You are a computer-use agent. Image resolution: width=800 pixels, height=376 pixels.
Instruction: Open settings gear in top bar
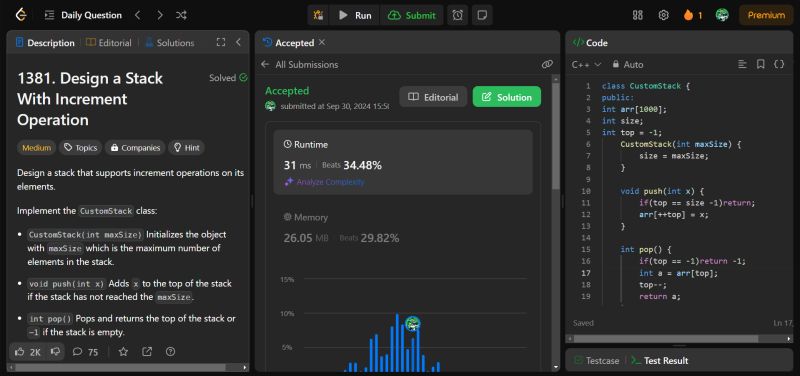tap(663, 15)
